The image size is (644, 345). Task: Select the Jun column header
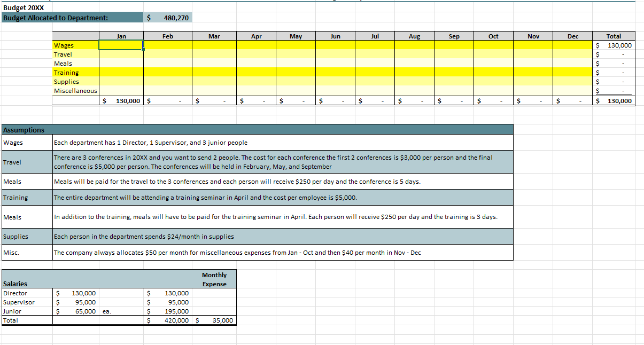tap(335, 36)
